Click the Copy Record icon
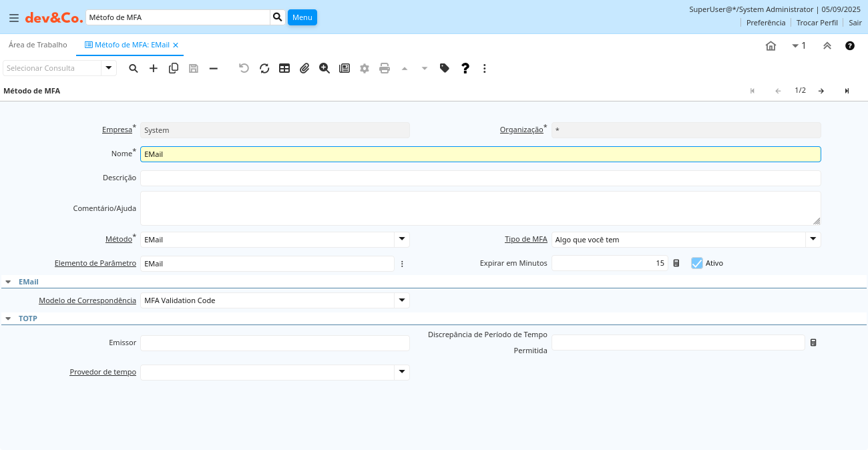Viewport: 868px width, 450px height. [x=174, y=68]
